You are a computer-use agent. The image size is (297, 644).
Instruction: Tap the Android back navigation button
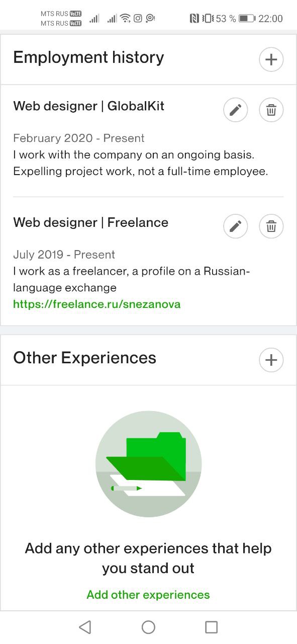[x=85, y=627]
